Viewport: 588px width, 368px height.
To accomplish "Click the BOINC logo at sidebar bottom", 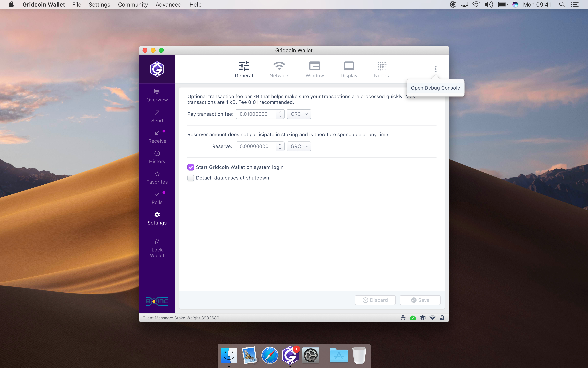I will 157,301.
